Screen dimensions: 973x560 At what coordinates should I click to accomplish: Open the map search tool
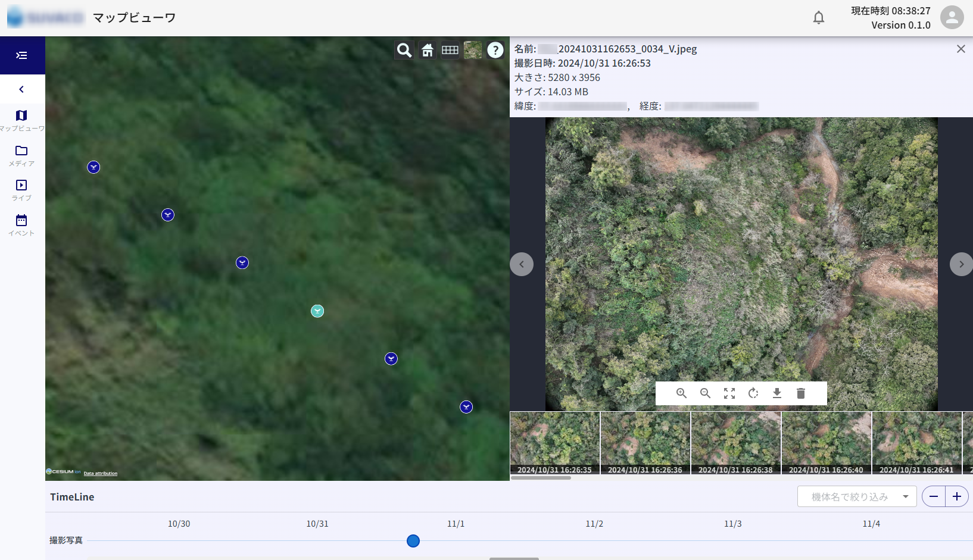404,50
